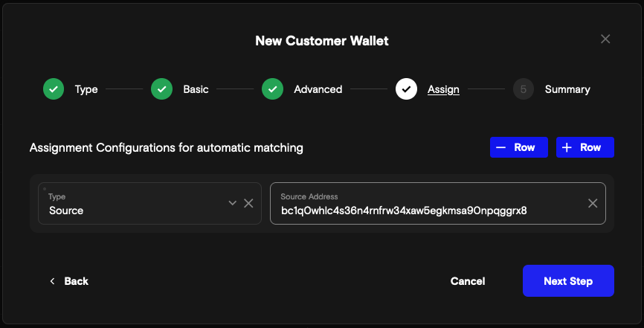Select the Assign step label
The width and height of the screenshot is (644, 328).
coord(443,89)
